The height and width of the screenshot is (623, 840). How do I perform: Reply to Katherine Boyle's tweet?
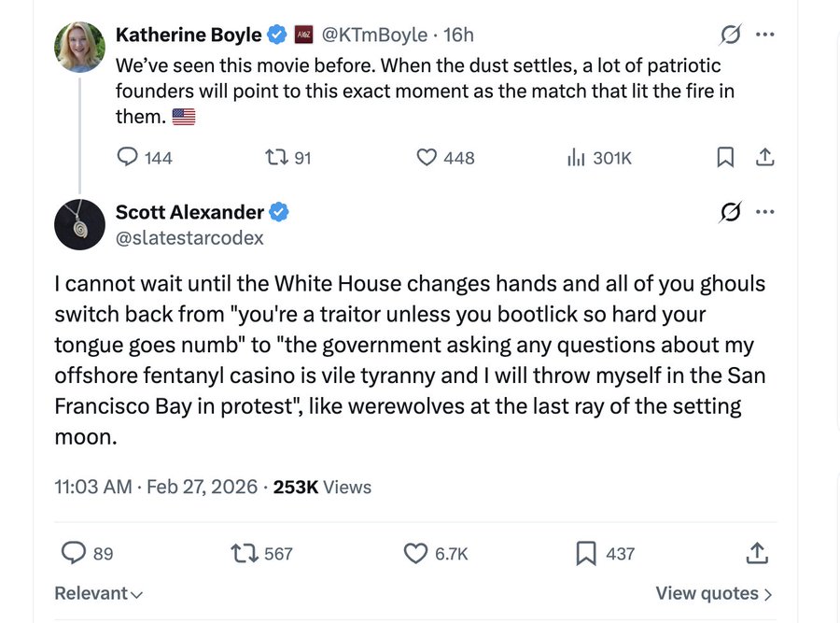click(127, 158)
